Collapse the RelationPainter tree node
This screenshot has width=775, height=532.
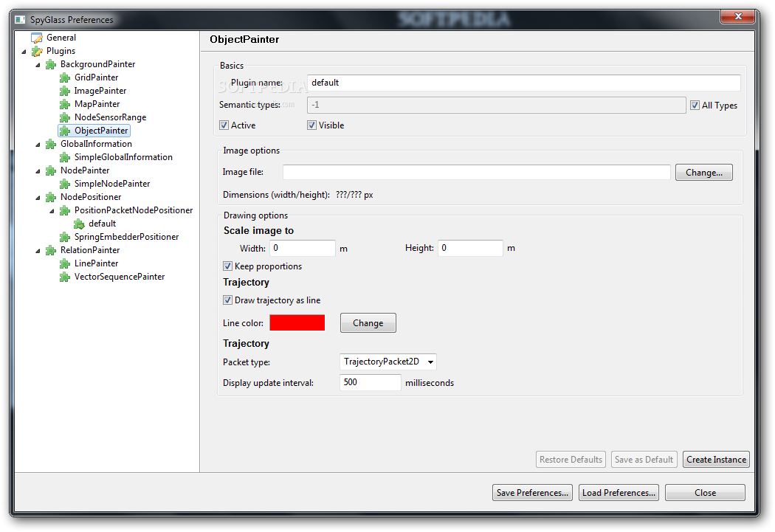[x=38, y=252]
